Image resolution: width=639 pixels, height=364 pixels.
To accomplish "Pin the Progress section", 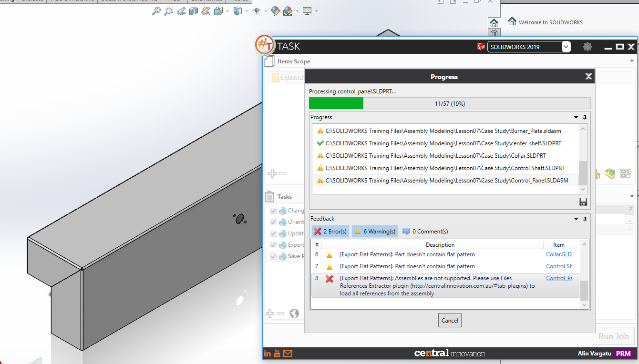I will point(585,117).
